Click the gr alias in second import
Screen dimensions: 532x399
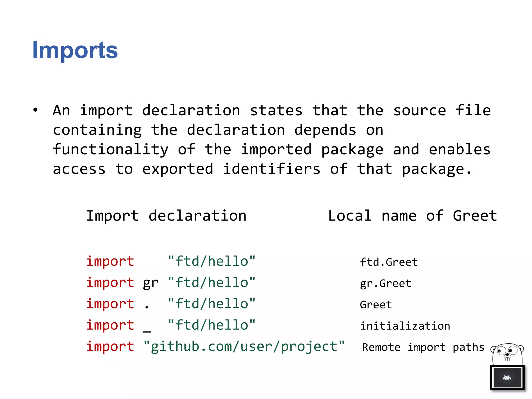(x=150, y=283)
